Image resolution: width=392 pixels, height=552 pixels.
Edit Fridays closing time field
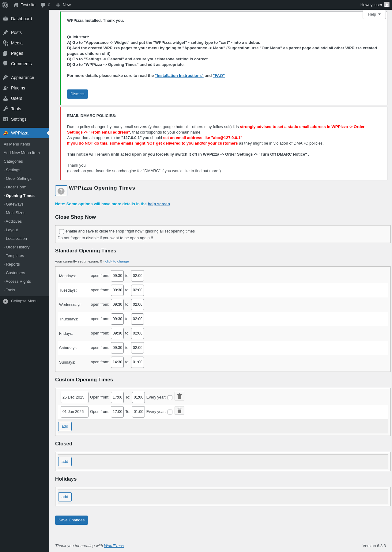point(138,333)
